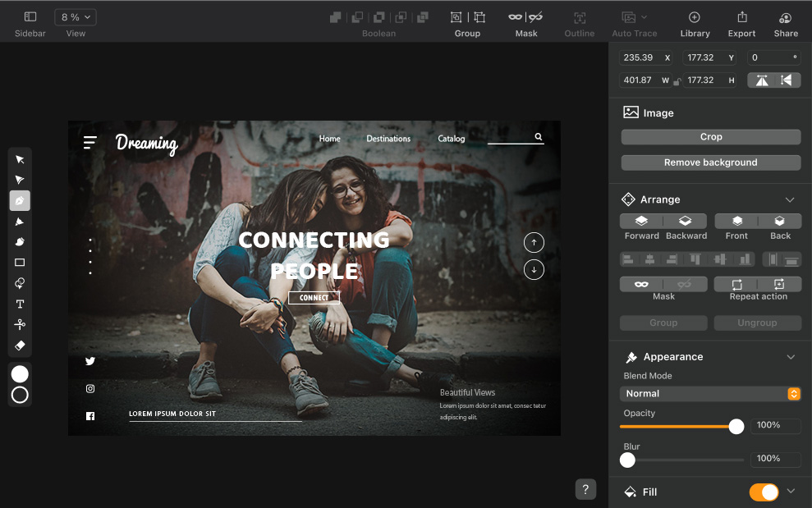Open the zoom percentage View dropdown
Image resolution: width=812 pixels, height=508 pixels.
coord(76,17)
